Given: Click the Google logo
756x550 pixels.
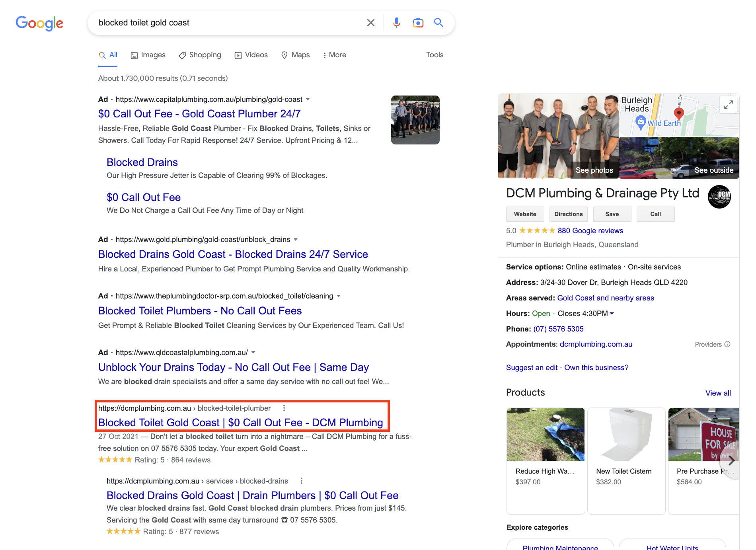Looking at the screenshot, I should 39,23.
